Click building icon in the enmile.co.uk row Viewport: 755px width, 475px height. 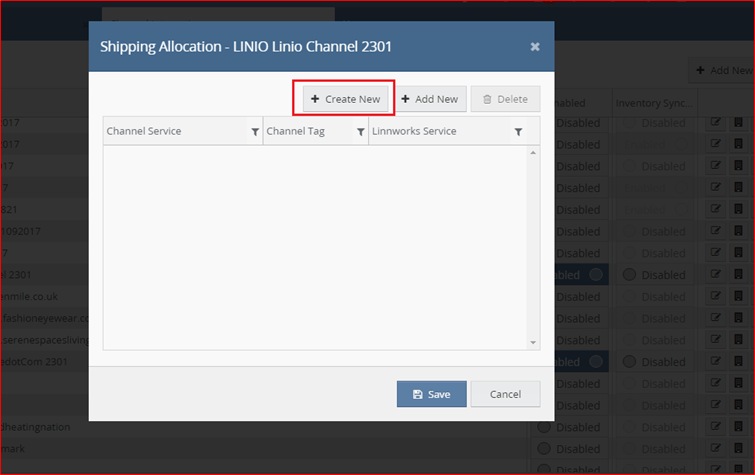pos(738,296)
